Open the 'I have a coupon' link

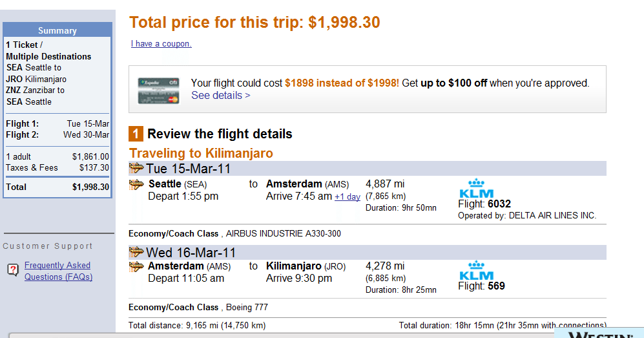161,43
